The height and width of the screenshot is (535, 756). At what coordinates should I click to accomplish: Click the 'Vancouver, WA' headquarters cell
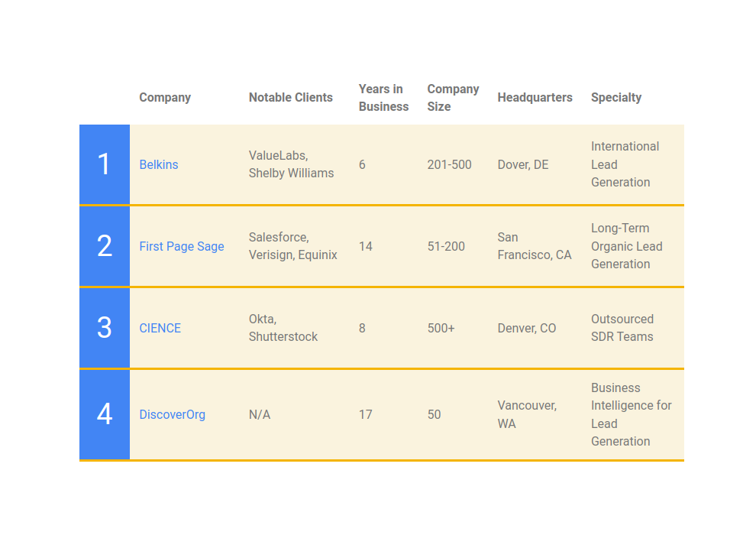tap(527, 414)
